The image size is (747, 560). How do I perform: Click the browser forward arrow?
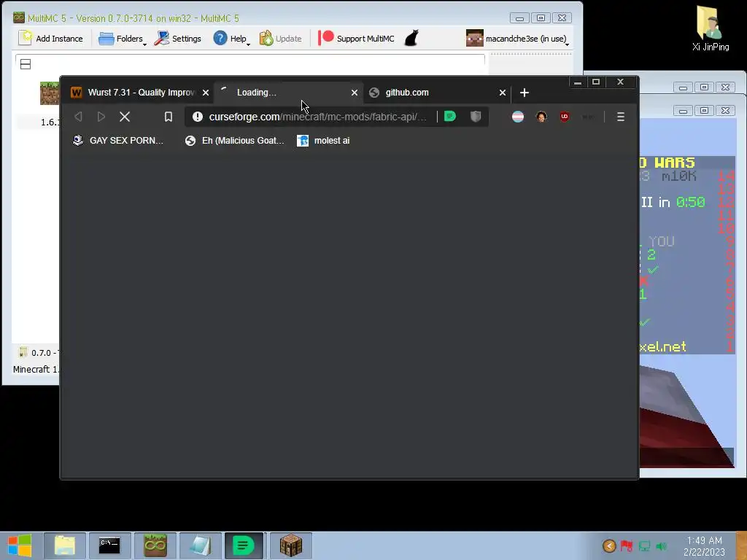tap(101, 117)
